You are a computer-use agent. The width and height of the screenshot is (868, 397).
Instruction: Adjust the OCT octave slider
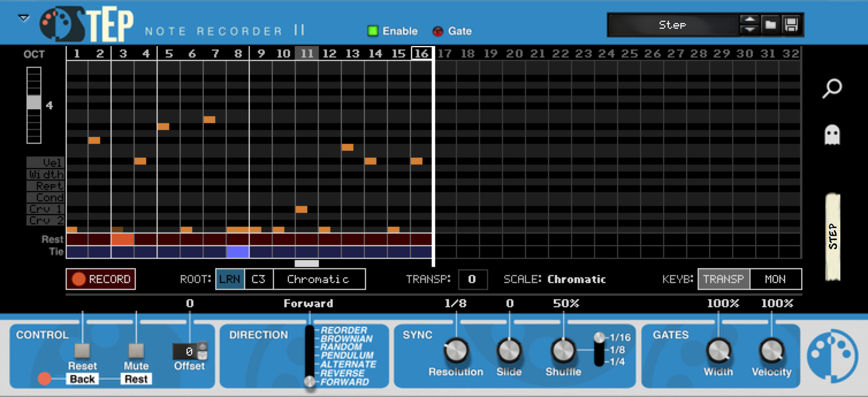[34, 102]
